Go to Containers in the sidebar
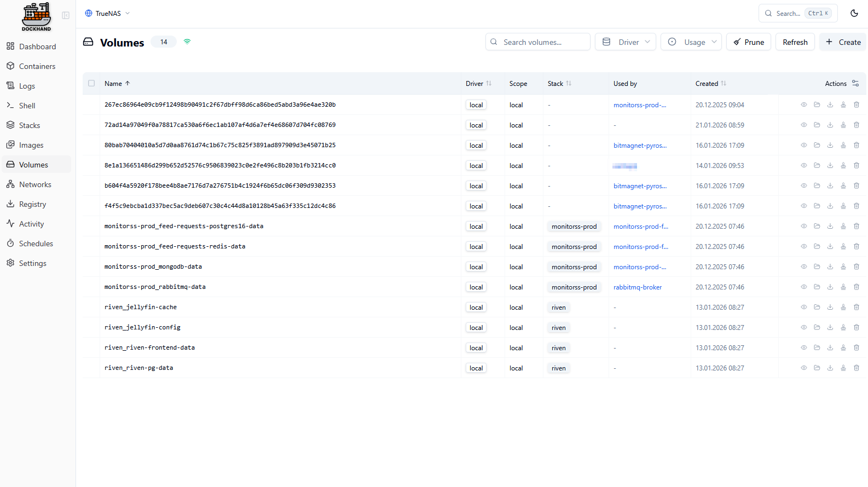 37,66
